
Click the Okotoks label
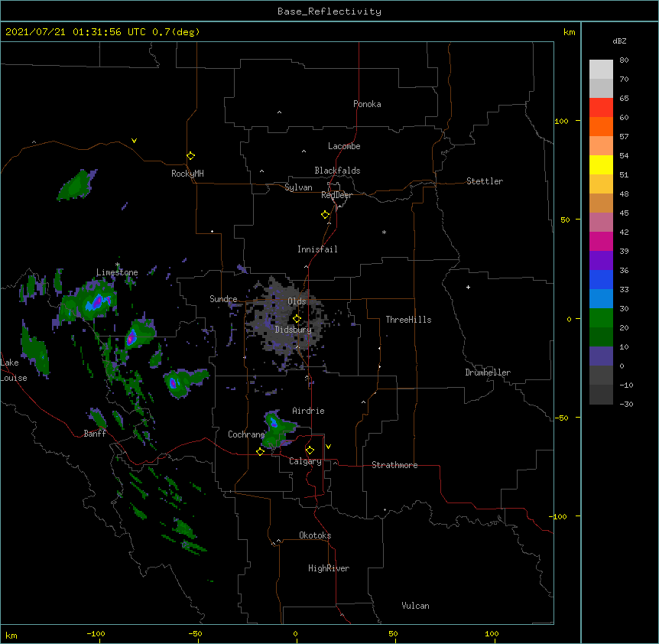(x=315, y=535)
